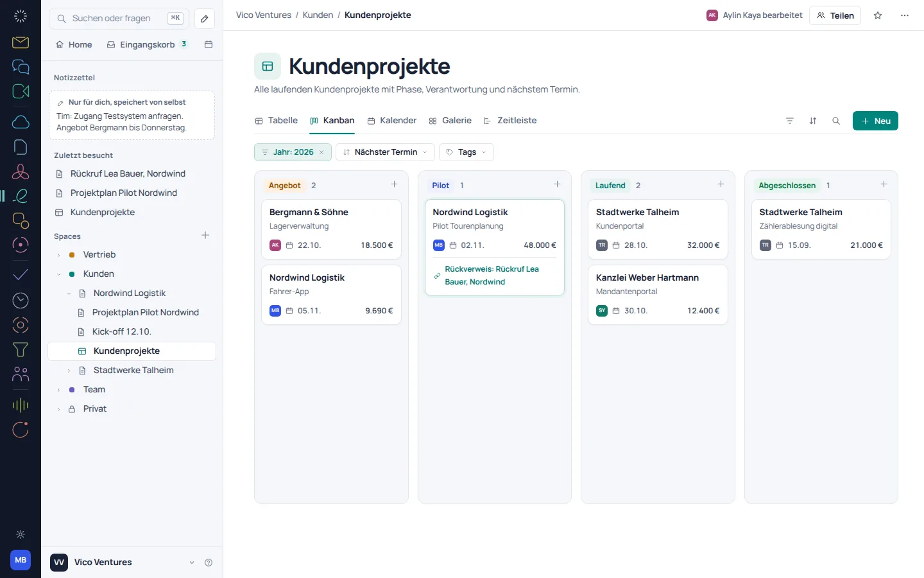This screenshot has height=578, width=924.
Task: Open the Vico Ventures workspace switcher
Action: click(x=123, y=563)
